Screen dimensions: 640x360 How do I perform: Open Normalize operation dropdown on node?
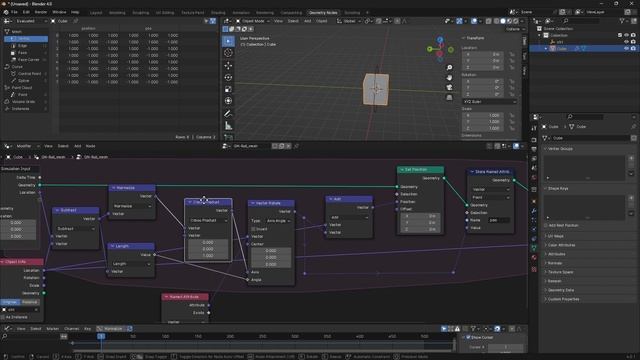(x=132, y=206)
